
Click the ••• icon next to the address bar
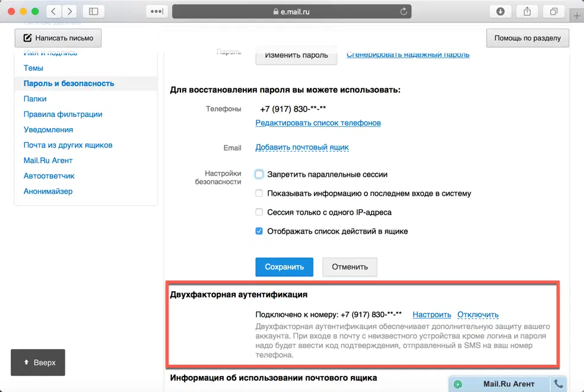(x=156, y=11)
